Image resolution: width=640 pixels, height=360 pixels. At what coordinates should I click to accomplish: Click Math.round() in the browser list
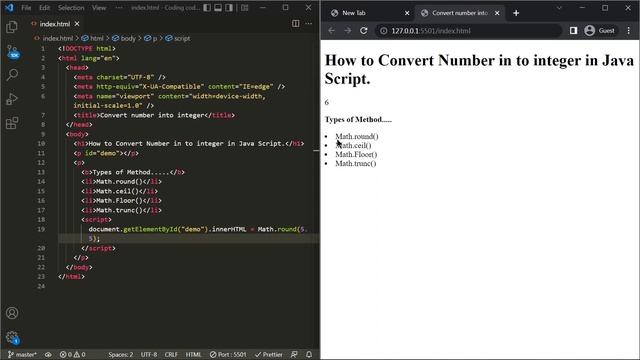click(357, 136)
